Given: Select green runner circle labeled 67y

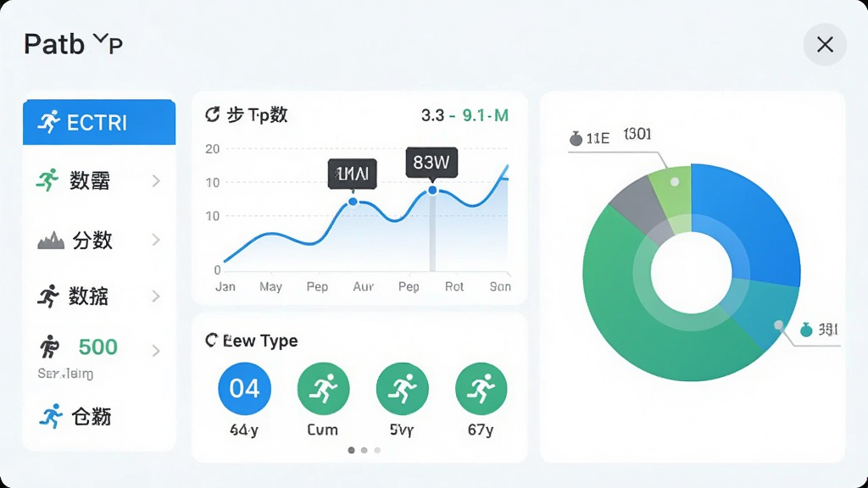Looking at the screenshot, I should pos(481,388).
